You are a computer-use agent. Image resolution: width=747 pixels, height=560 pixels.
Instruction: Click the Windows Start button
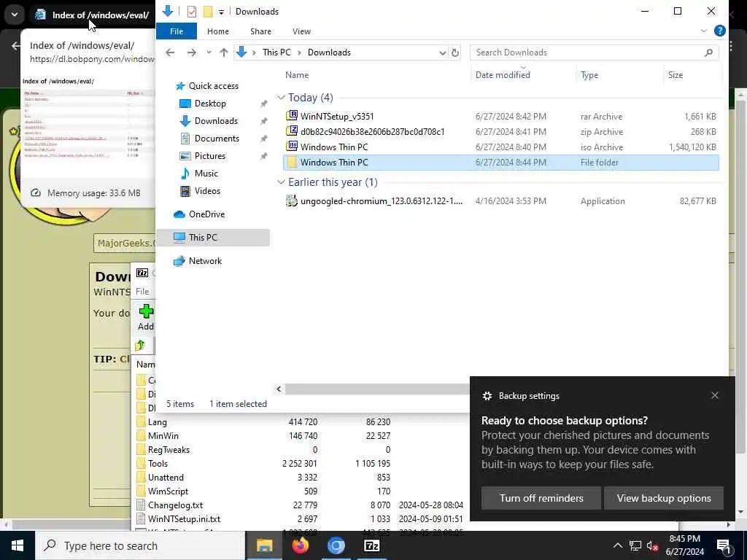tap(18, 545)
